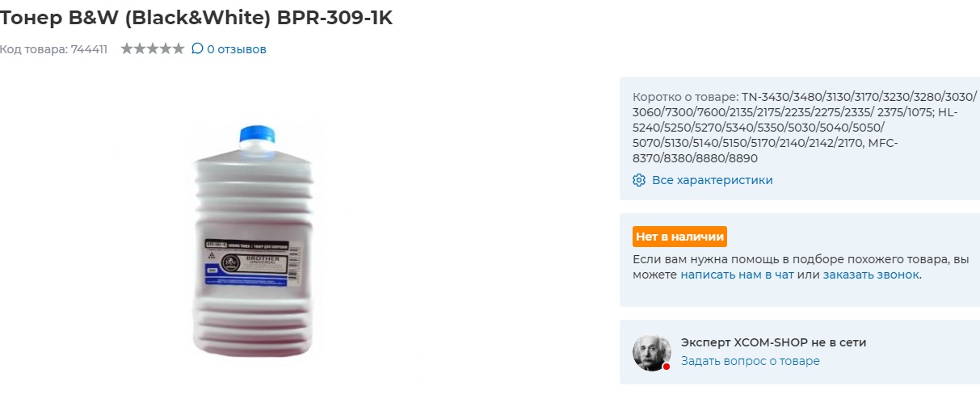This screenshot has height=411, width=980.
Task: Click the XCOM-SHOP expert avatar photo
Action: point(652,352)
